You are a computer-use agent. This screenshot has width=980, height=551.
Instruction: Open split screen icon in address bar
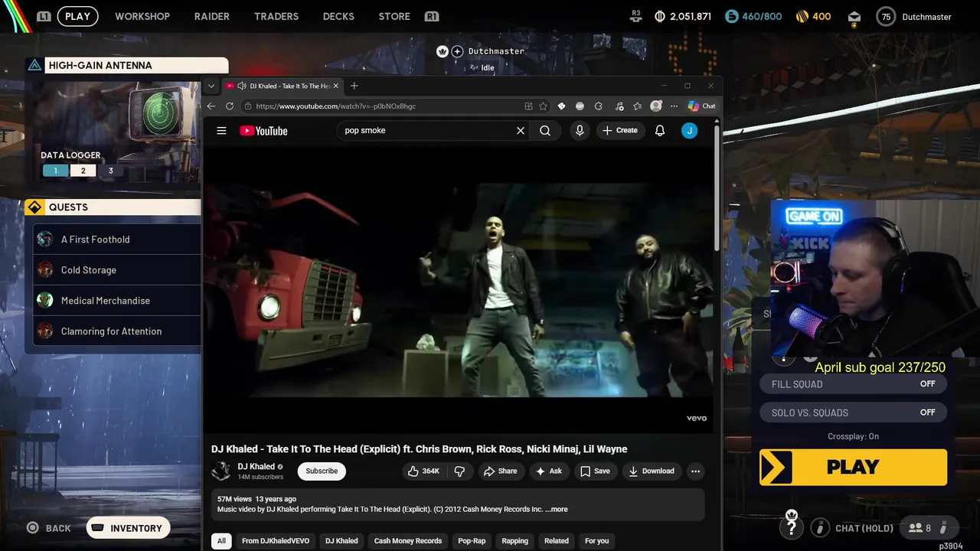tap(528, 106)
